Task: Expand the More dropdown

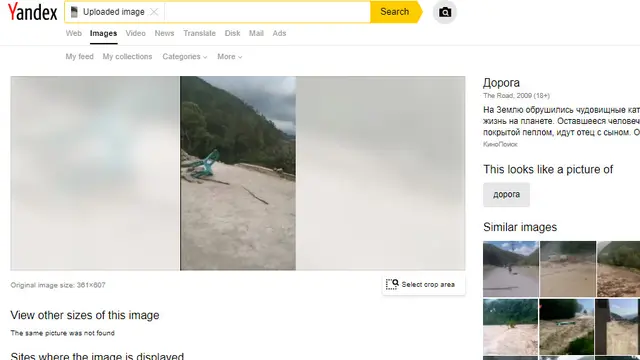Action: pos(230,57)
